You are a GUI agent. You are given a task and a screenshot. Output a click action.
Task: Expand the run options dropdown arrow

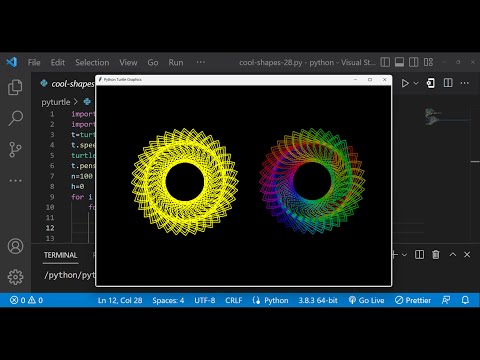click(416, 83)
